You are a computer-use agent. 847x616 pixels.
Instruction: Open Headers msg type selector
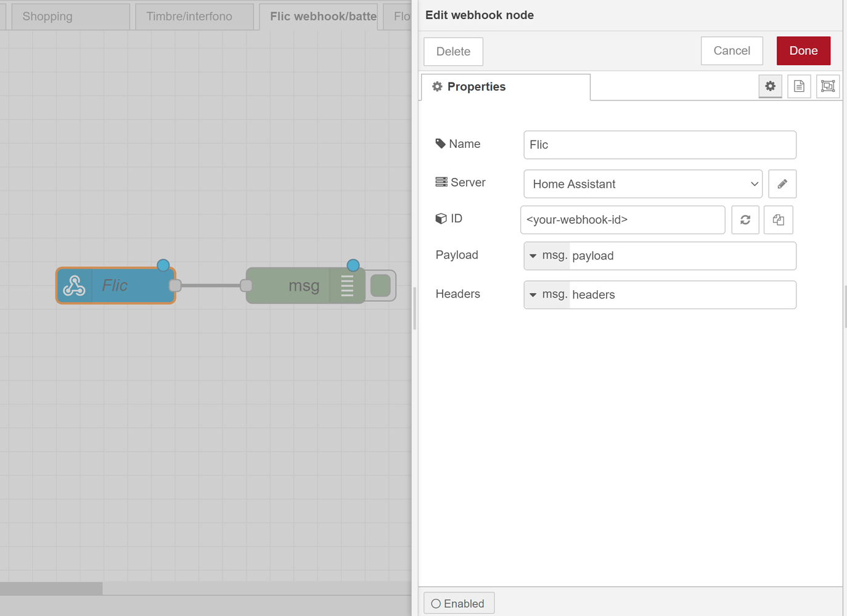click(546, 294)
